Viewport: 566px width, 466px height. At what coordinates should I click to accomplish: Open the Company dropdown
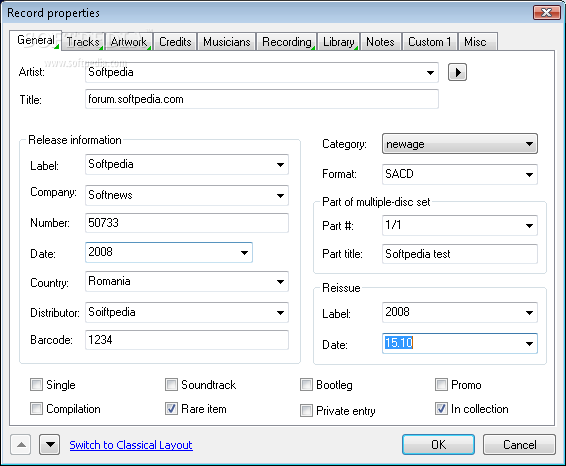pos(280,196)
